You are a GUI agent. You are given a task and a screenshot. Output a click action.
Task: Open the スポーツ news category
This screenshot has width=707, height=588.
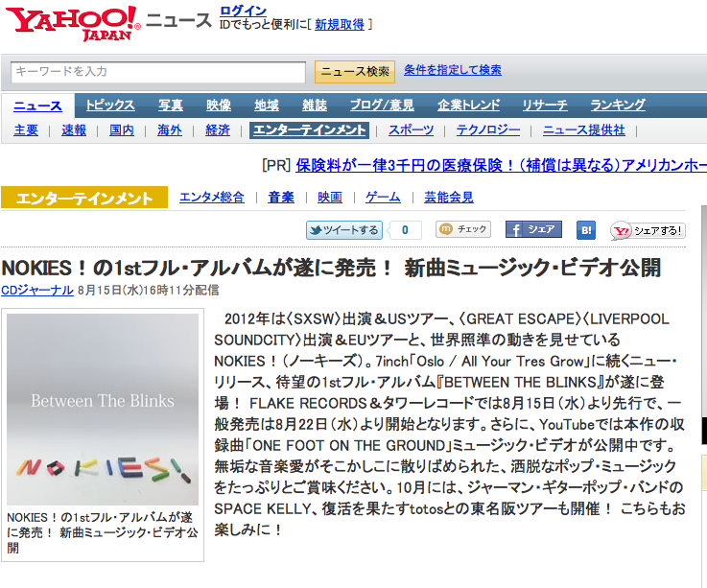coord(411,130)
